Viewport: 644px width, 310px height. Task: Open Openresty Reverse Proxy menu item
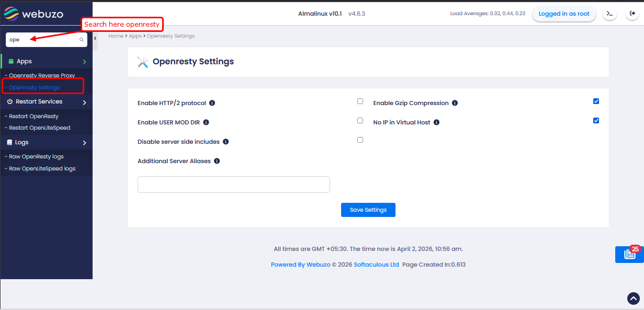(42, 75)
